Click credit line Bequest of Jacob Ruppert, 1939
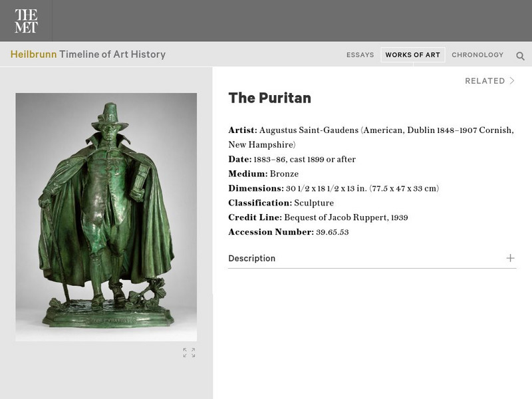Image resolution: width=532 pixels, height=399 pixels. 346,217
